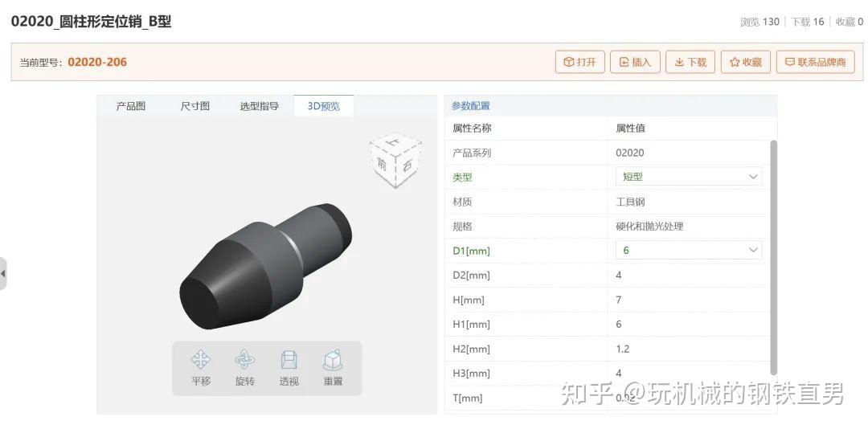Click the 插入 insert button
The image size is (868, 429).
point(635,62)
